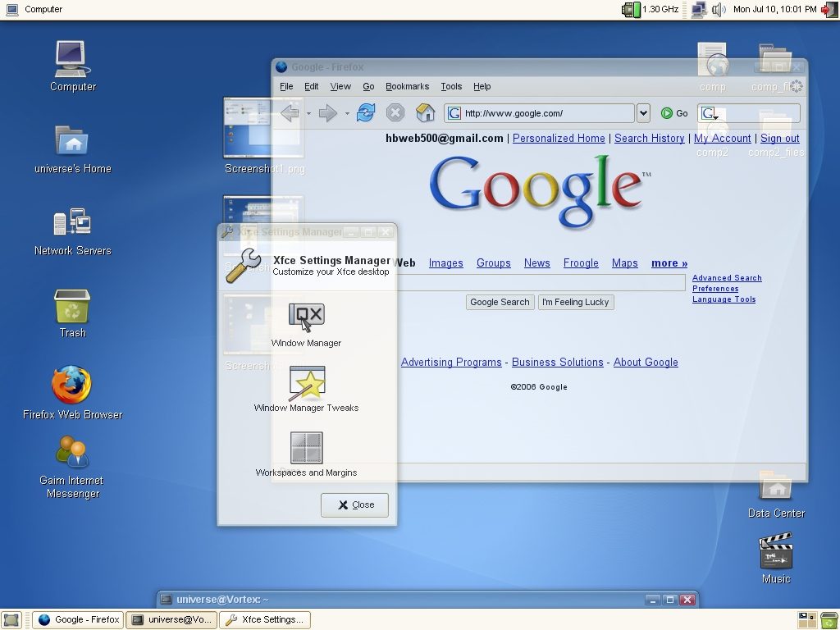The height and width of the screenshot is (630, 840).
Task: Click show desktop icon in bottom panel
Action: pyautogui.click(x=11, y=620)
